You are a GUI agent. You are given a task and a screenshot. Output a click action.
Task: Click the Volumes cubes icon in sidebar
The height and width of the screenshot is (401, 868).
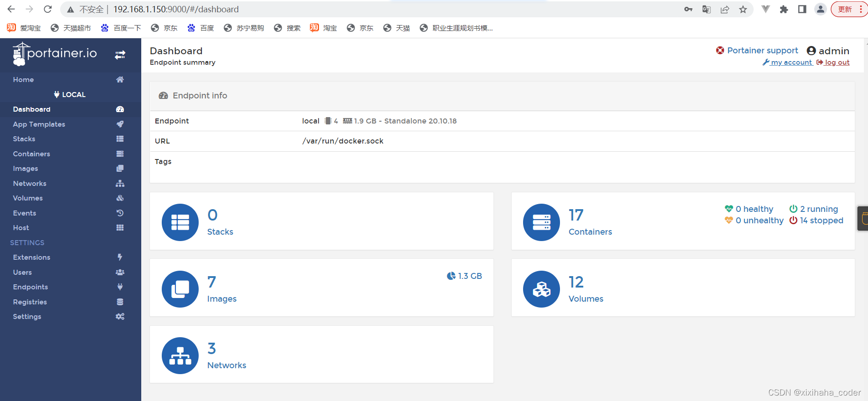click(x=120, y=198)
